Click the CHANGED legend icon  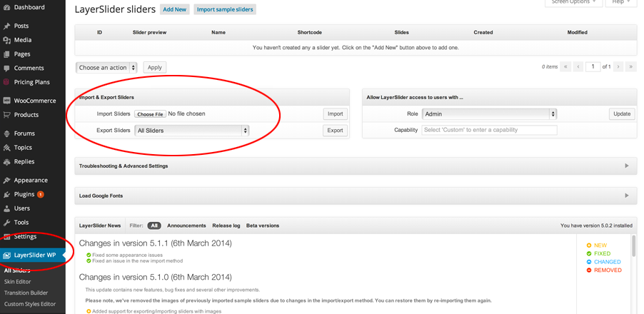click(x=589, y=262)
